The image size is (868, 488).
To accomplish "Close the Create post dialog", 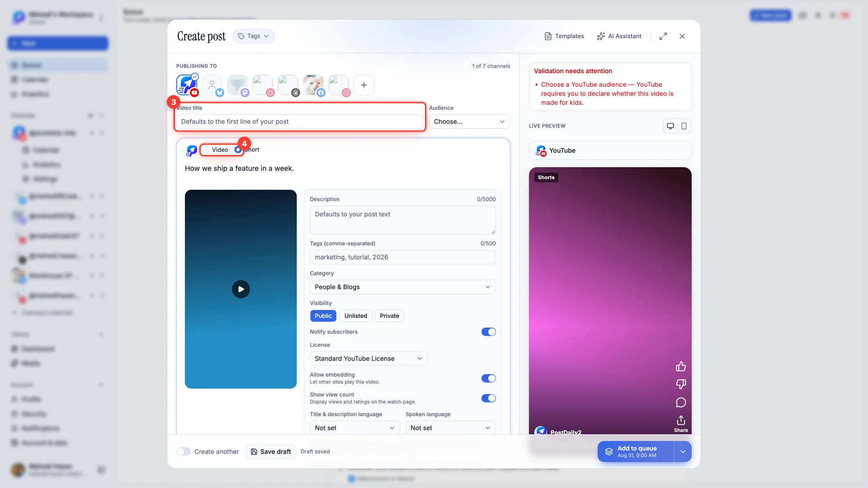I will [x=682, y=36].
